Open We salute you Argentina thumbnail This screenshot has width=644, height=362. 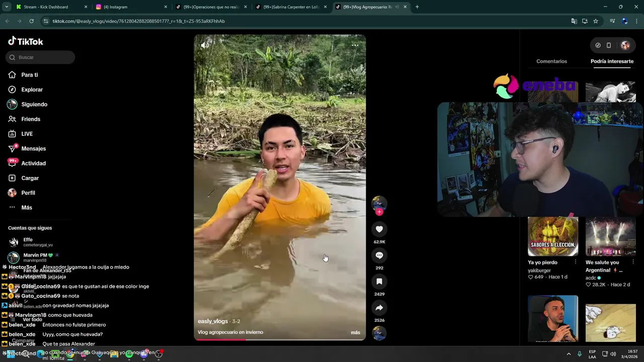tap(610, 237)
